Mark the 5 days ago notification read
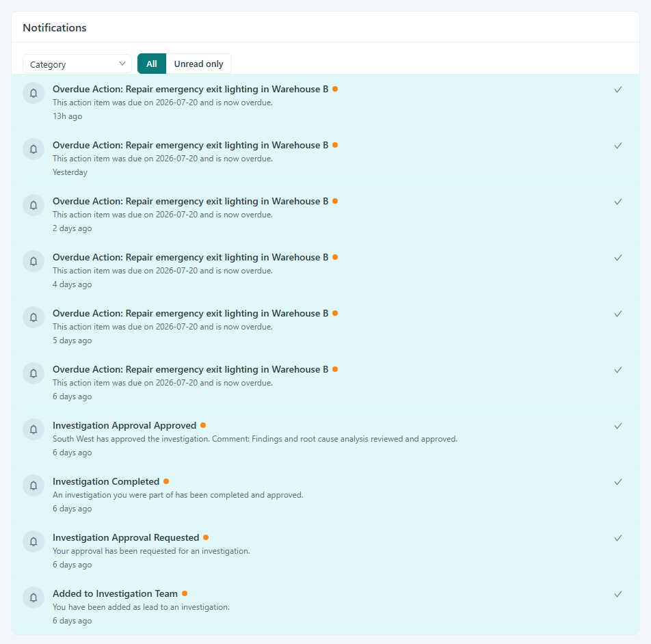Viewport: 651px width, 644px height. coord(617,314)
